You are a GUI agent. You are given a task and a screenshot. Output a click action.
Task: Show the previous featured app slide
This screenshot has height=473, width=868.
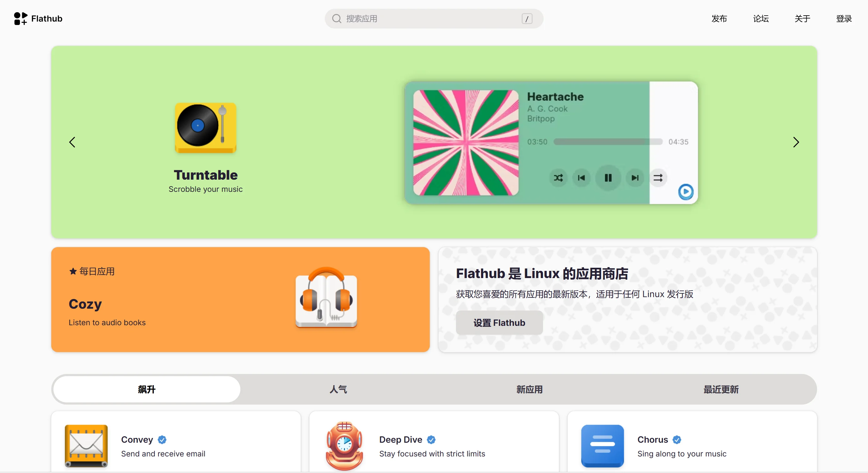(72, 142)
